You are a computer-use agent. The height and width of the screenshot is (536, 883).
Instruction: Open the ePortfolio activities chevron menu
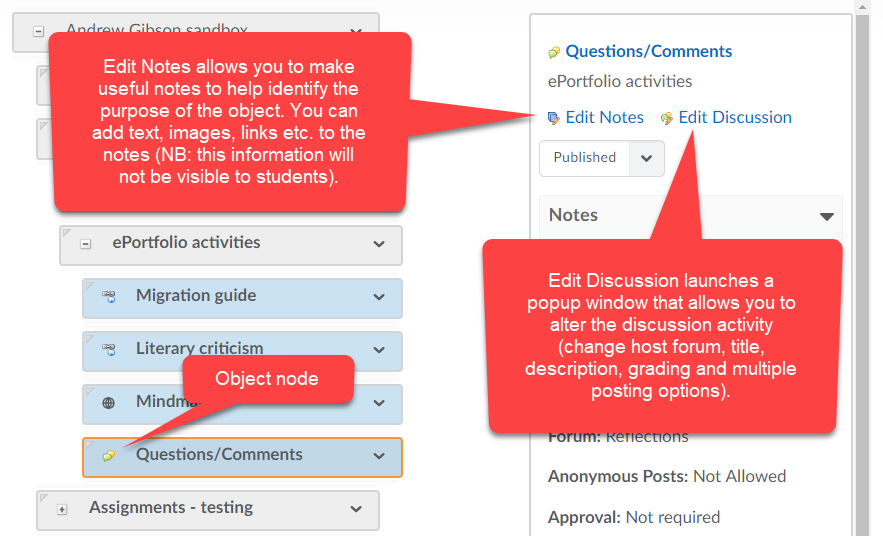click(379, 244)
